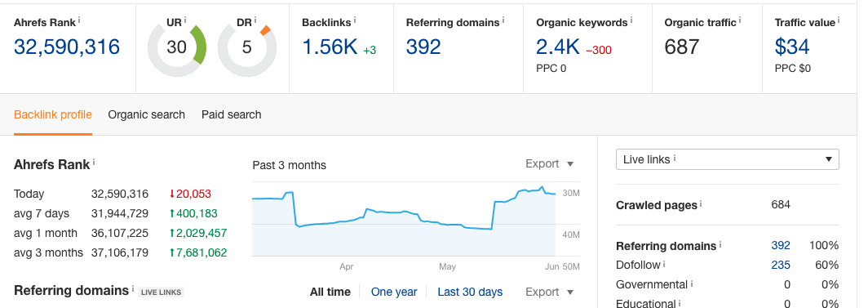Click info icon beside Traffic value
Screen dimensions: 868x308
click(x=839, y=20)
